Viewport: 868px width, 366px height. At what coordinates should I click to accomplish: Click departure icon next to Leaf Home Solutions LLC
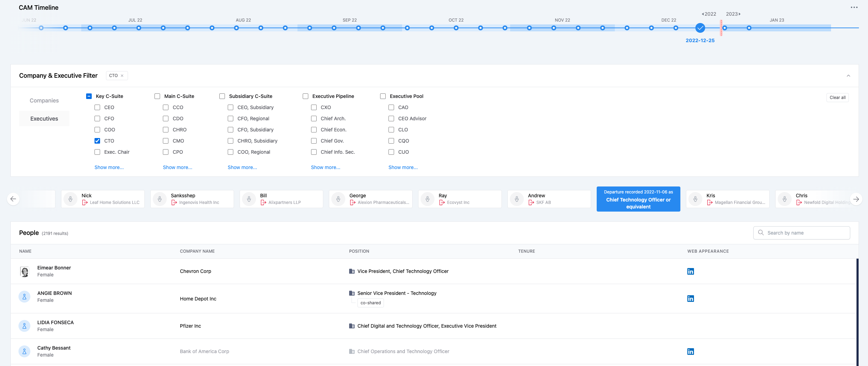click(x=85, y=203)
